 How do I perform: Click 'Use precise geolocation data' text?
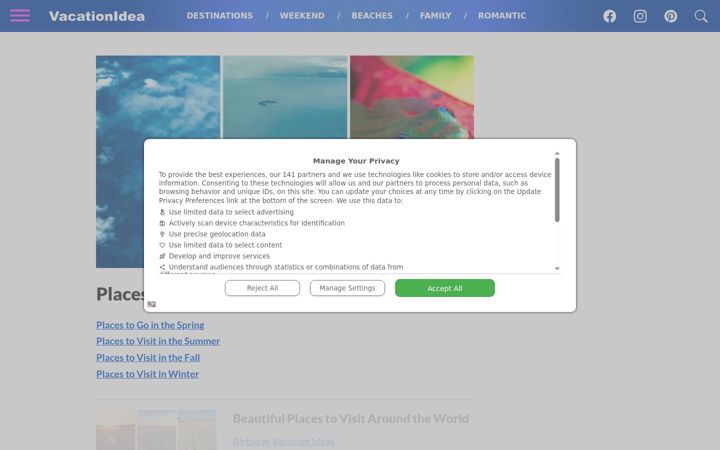(x=217, y=234)
